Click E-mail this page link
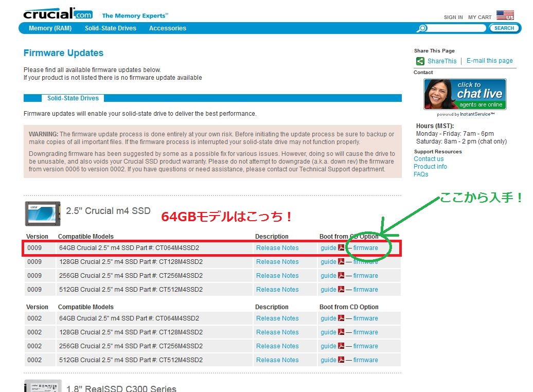533x392 pixels. coord(489,61)
